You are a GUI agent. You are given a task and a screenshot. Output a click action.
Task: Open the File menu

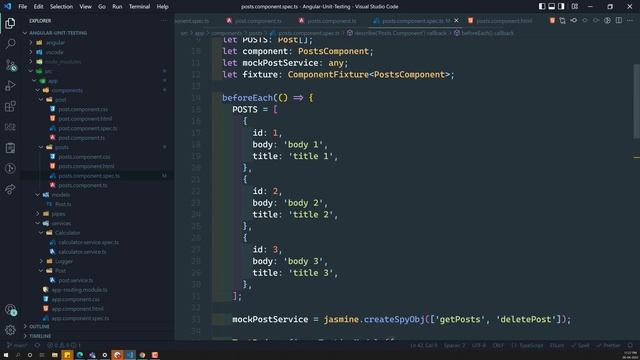[x=23, y=7]
